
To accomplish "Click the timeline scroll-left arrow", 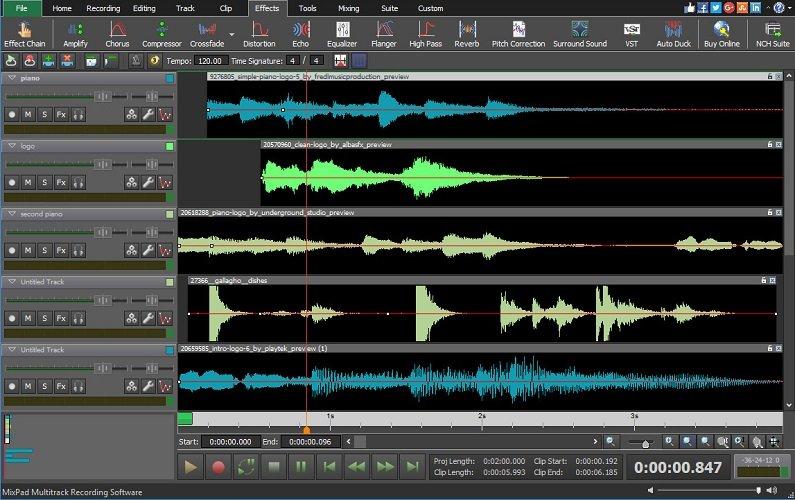I will coord(348,442).
